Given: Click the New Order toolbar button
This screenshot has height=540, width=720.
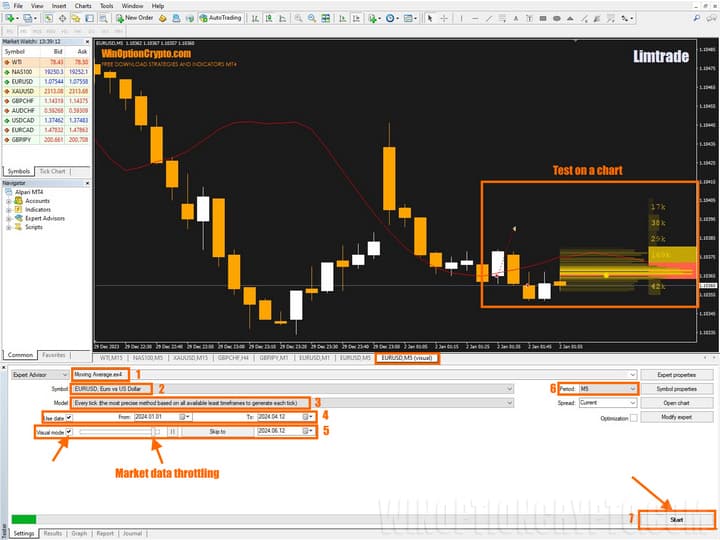Looking at the screenshot, I should 137,17.
